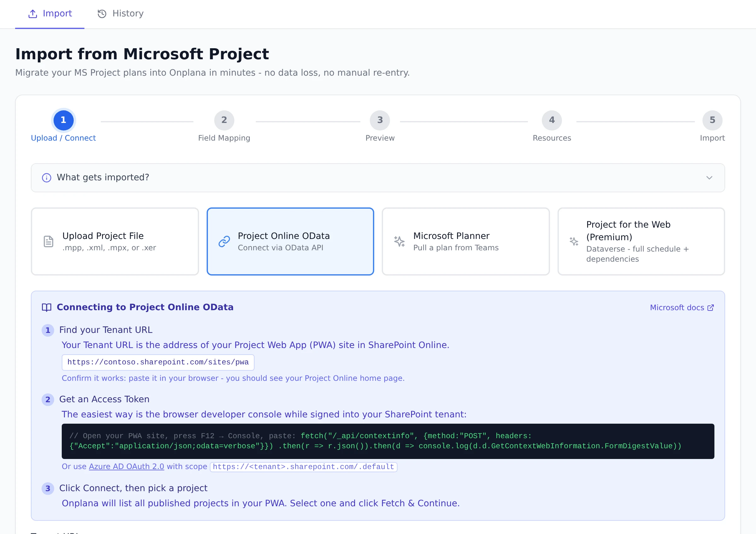The image size is (756, 534).
Task: Click the history clock icon
Action: [102, 14]
